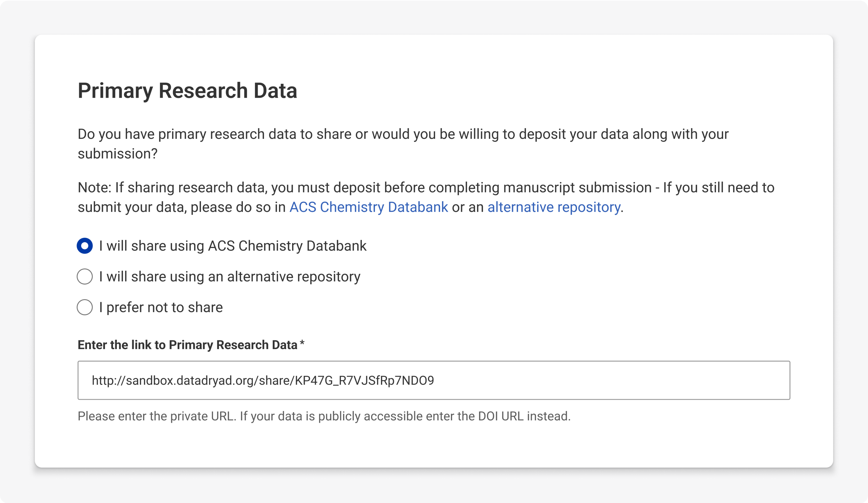Click the "I will share using an alternative repository" label

229,276
